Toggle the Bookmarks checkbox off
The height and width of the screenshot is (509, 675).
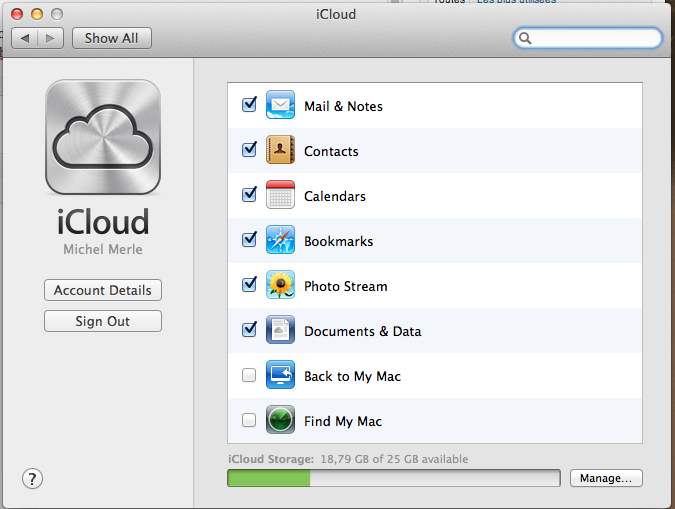coord(249,240)
